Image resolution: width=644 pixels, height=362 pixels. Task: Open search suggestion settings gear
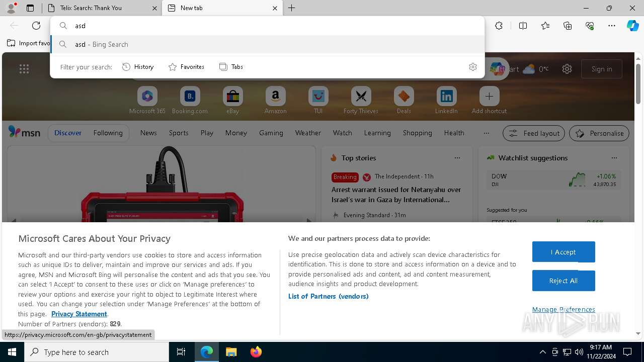pos(473,67)
